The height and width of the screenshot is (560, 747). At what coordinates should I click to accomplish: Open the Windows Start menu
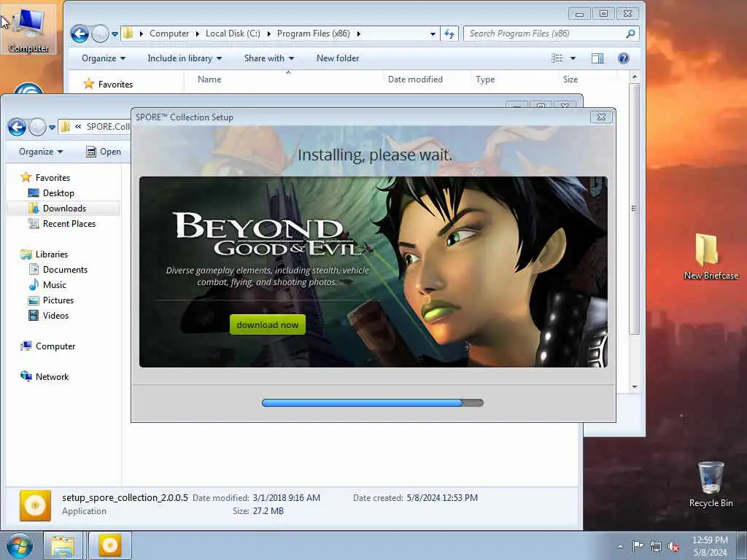pyautogui.click(x=20, y=545)
